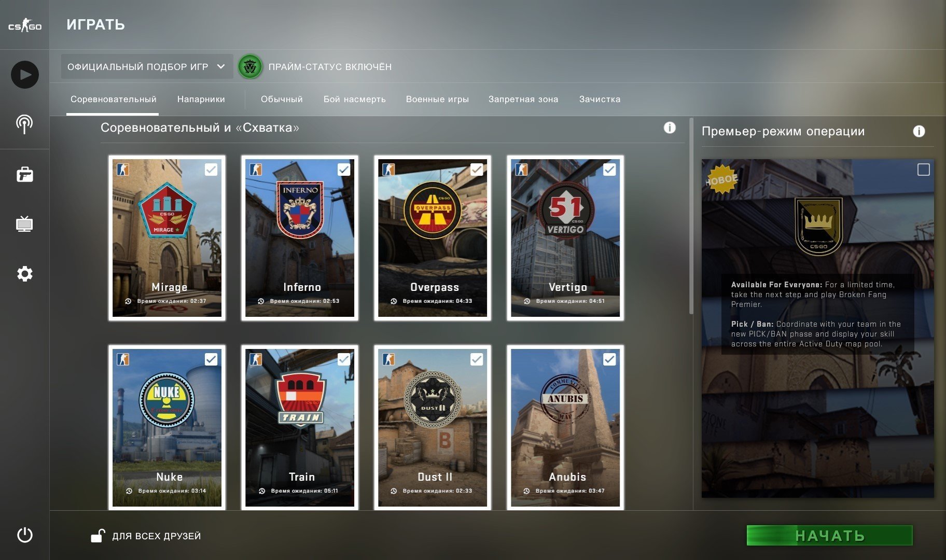Toggle the Train map checkbox
Viewport: 946px width, 560px height.
(344, 359)
